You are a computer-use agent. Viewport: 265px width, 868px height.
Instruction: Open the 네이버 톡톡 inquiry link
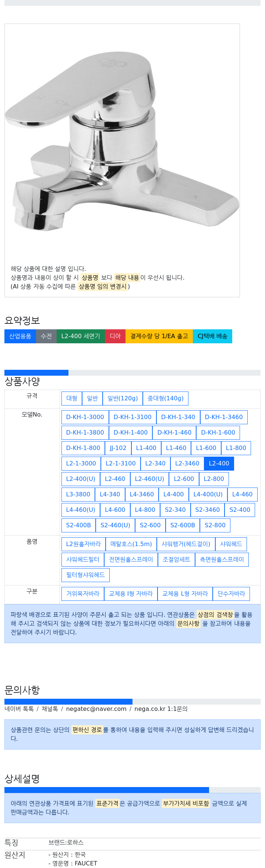[19, 709]
